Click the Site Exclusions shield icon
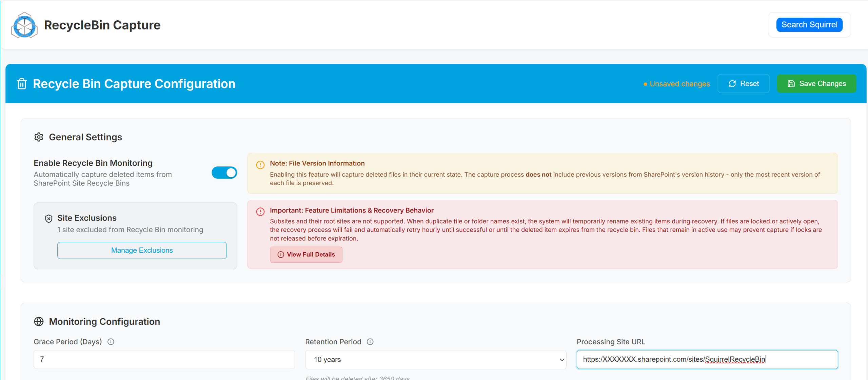868x380 pixels. pyautogui.click(x=49, y=219)
